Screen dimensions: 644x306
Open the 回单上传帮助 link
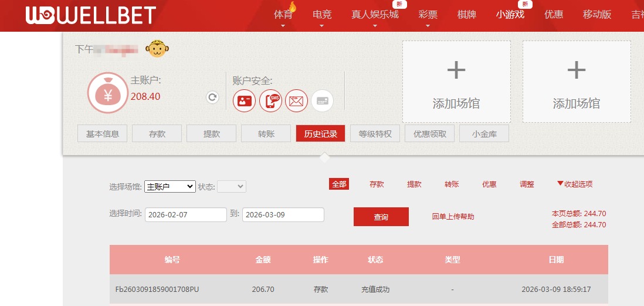(453, 216)
